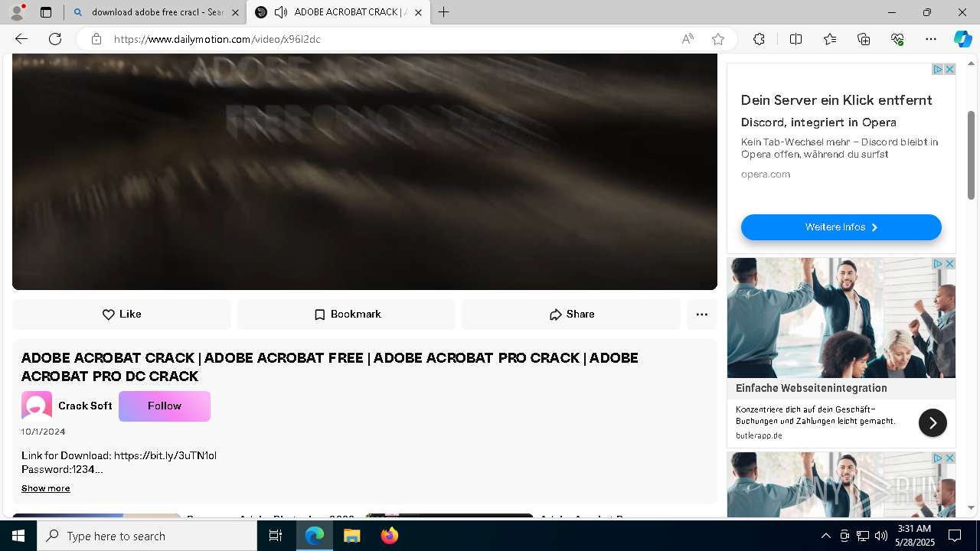
Task: Like the video
Action: tap(122, 315)
